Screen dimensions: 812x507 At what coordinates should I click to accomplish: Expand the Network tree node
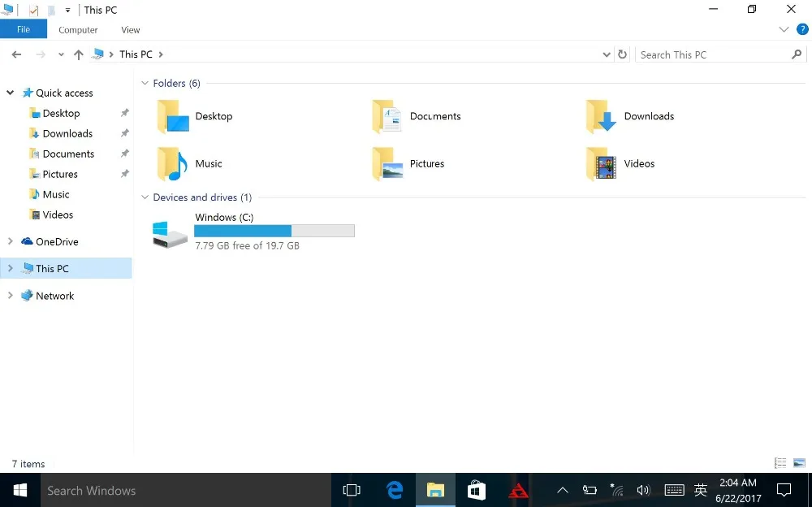point(10,296)
